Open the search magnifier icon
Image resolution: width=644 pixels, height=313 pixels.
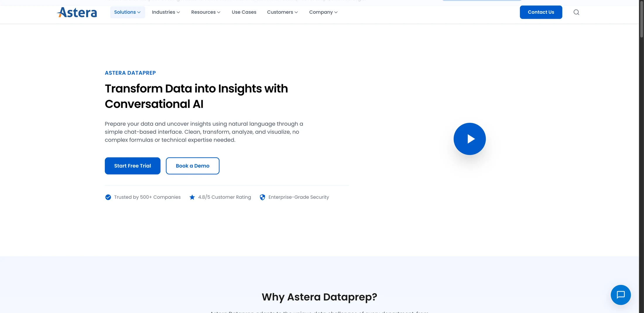coord(576,12)
